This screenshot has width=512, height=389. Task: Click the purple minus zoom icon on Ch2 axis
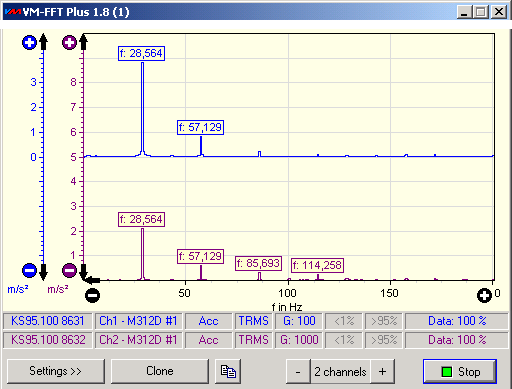tap(69, 270)
